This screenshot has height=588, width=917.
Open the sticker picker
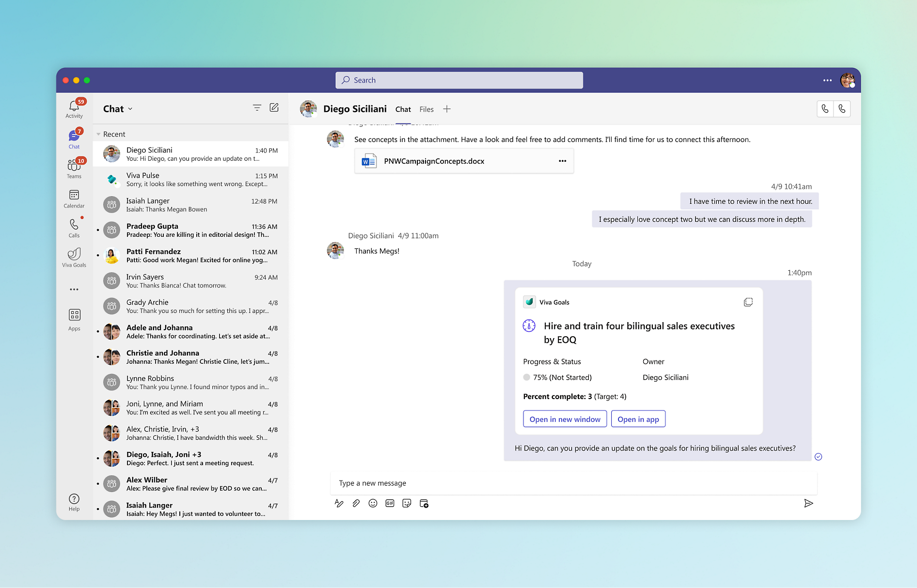point(407,503)
